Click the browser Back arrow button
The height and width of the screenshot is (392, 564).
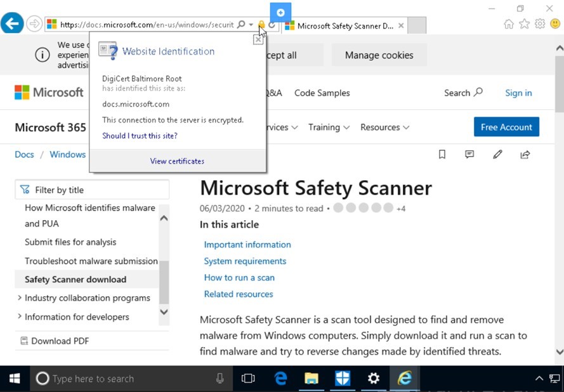[12, 23]
